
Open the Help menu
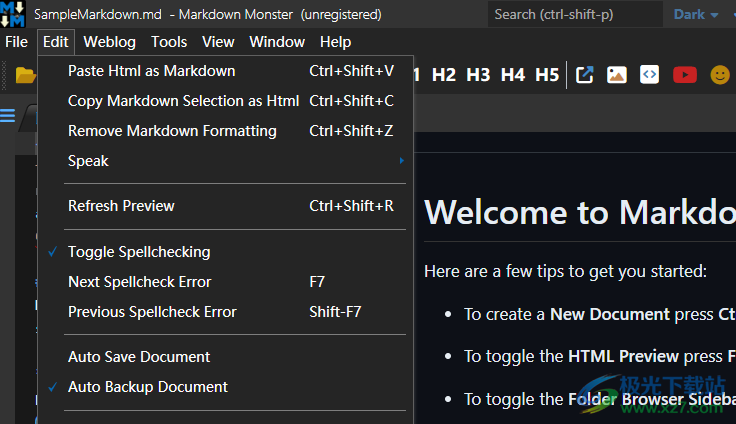coord(335,42)
